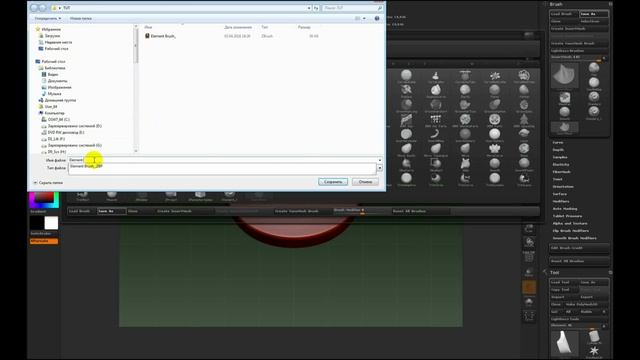Go back in the save dialog
The image size is (640, 360).
pyautogui.click(x=34, y=8)
